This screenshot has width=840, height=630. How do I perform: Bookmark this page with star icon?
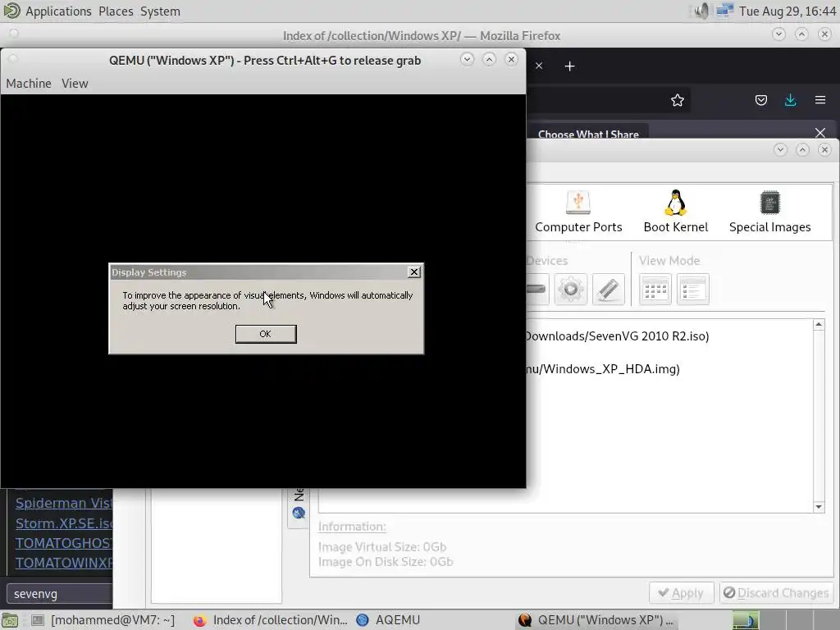(x=677, y=100)
